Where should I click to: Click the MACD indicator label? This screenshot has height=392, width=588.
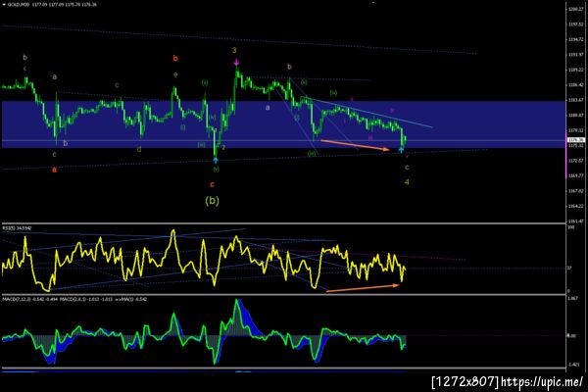click(x=74, y=299)
